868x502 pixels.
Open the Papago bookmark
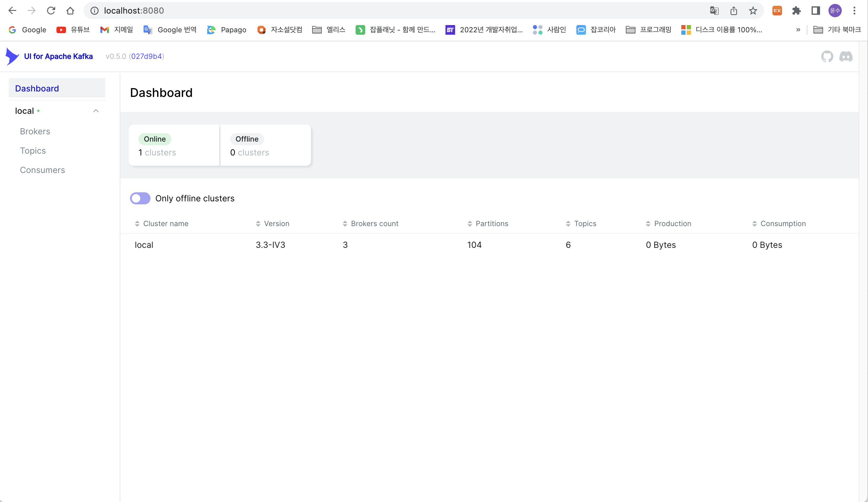coord(227,30)
